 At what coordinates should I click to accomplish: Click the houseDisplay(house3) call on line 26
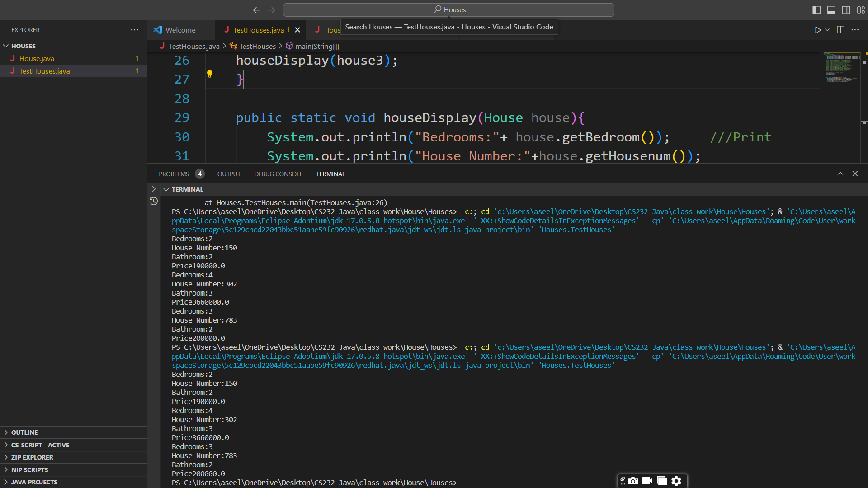[x=316, y=61]
